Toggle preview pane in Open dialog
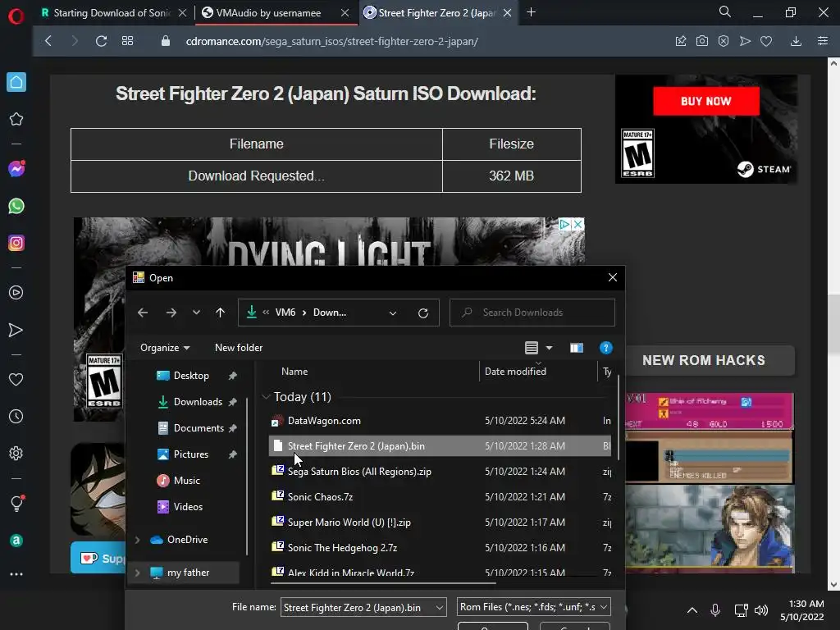Screen dimensions: 840x630 (x=577, y=348)
